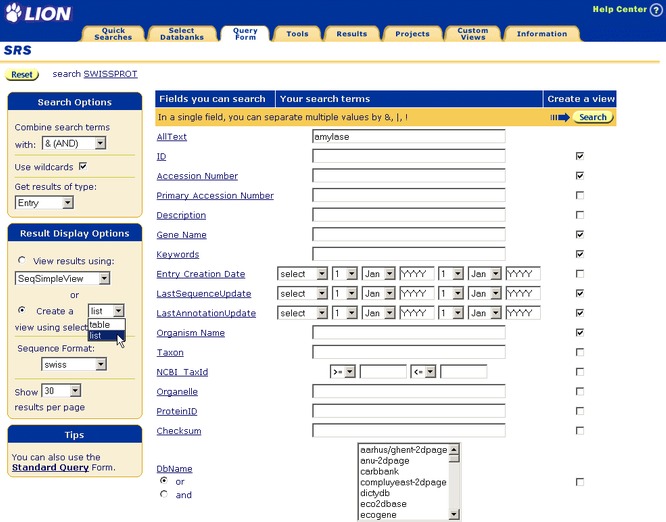Screen dimensions: 666x522
Task: Go to the Results tab
Action: tap(352, 34)
